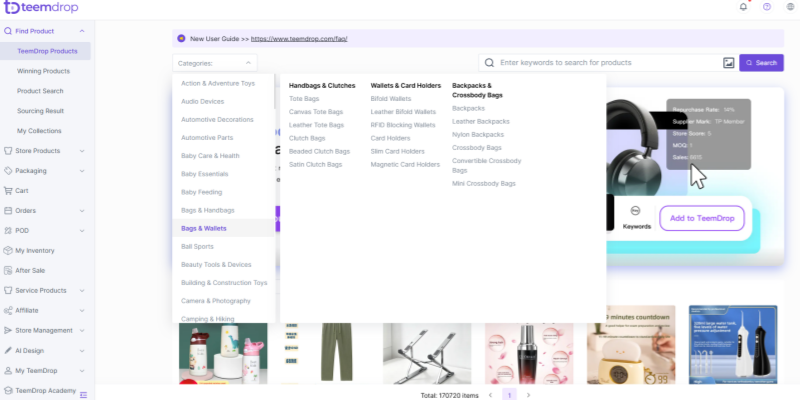Expand the Store Products menu

click(x=82, y=151)
